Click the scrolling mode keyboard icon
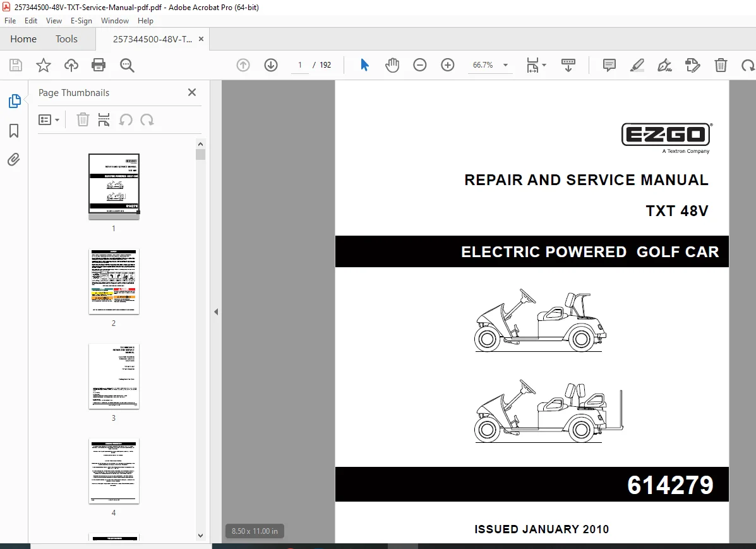756x549 pixels. (568, 65)
